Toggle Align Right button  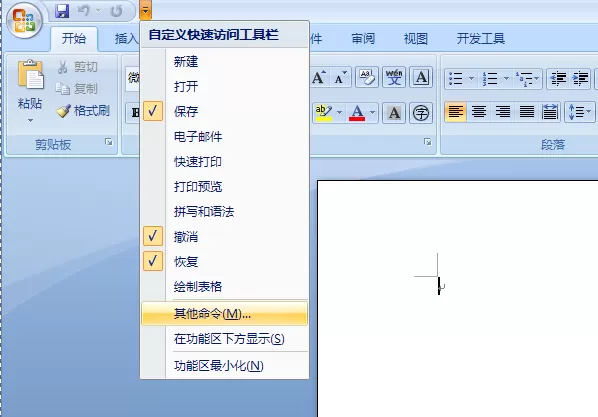tap(503, 112)
